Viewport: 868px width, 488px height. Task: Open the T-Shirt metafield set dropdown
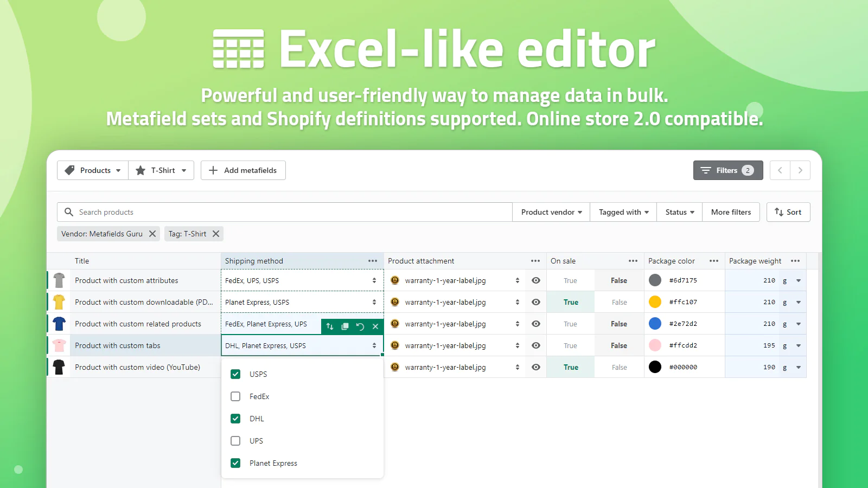point(161,170)
